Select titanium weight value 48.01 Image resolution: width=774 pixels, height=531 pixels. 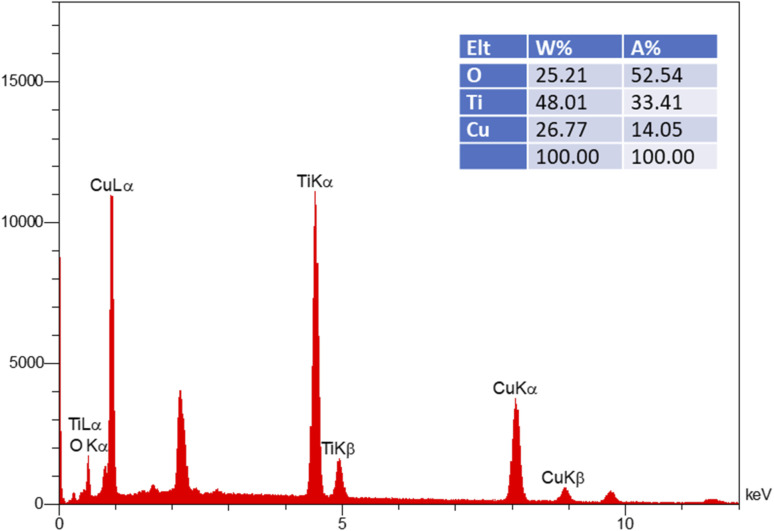[561, 103]
